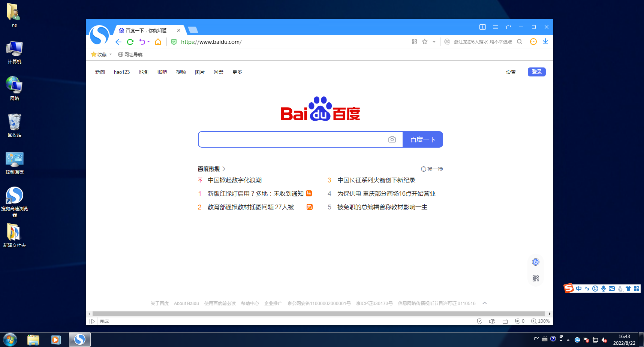Open the browser hamburger menu
644x347 pixels.
click(x=496, y=27)
